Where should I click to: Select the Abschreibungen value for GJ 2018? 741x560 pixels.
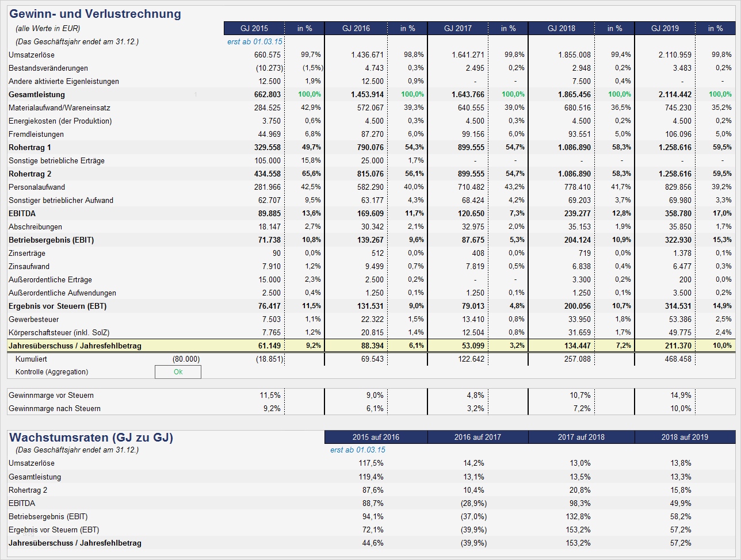pyautogui.click(x=581, y=227)
